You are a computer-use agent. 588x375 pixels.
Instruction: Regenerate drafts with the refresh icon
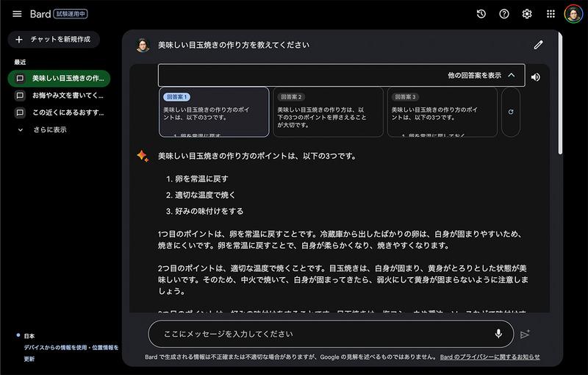coord(511,112)
